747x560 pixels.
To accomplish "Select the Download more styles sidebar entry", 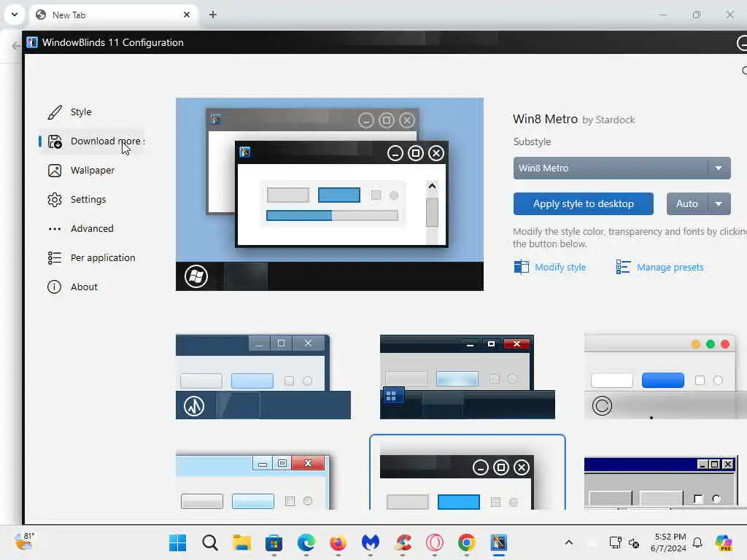I will click(x=92, y=141).
